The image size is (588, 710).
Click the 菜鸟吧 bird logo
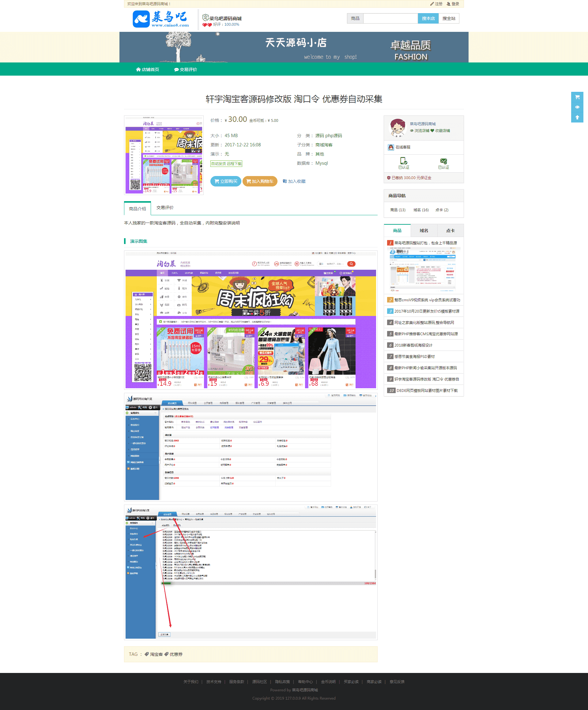[141, 19]
